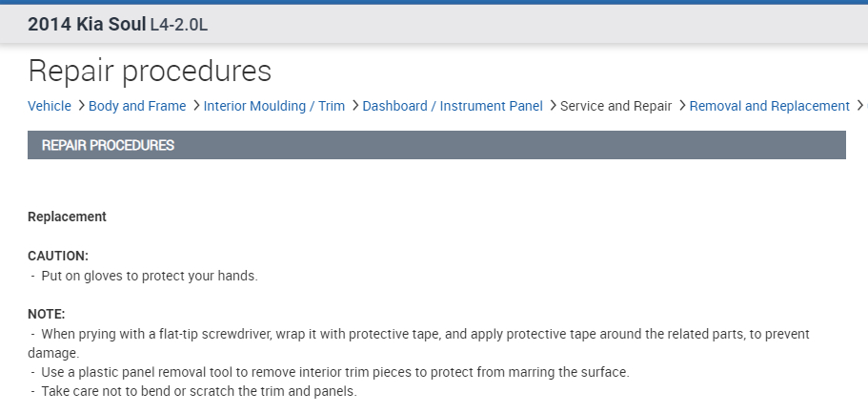Click the chevron right after Vehicle
The height and width of the screenshot is (413, 868).
pyautogui.click(x=81, y=106)
